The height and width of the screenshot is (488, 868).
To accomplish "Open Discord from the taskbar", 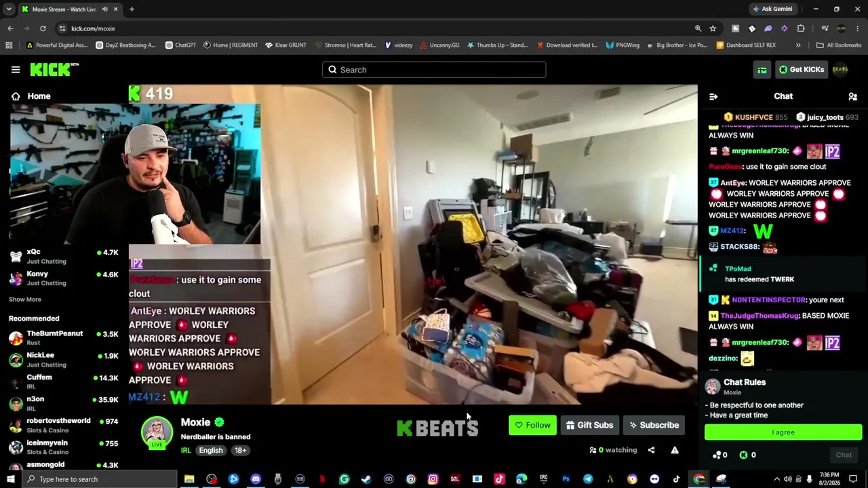I will point(256,479).
